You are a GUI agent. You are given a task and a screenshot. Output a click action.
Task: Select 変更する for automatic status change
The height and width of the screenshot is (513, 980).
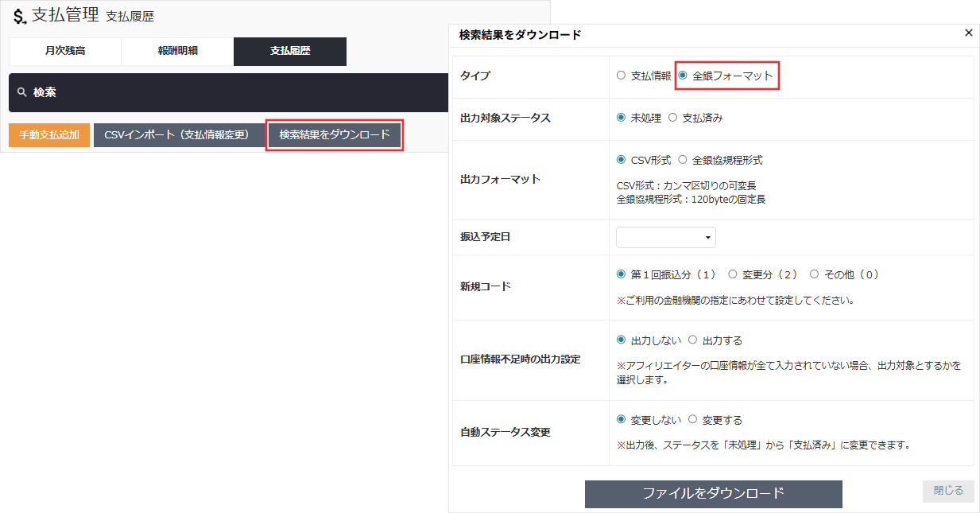click(x=691, y=419)
